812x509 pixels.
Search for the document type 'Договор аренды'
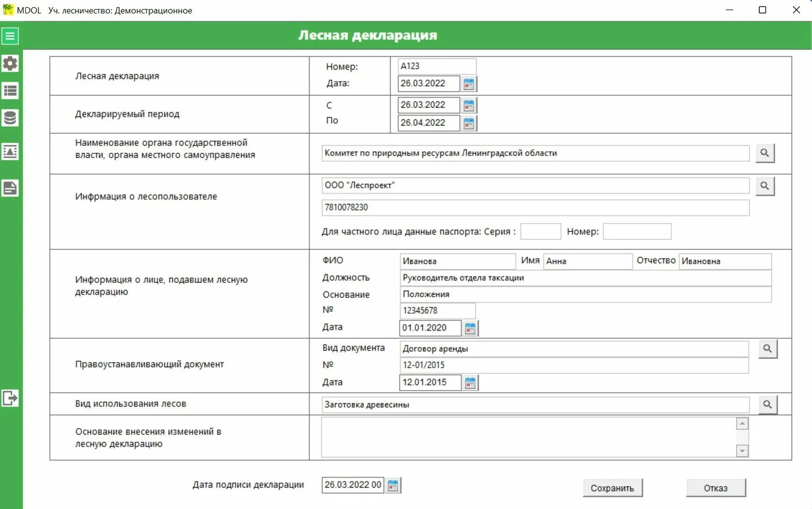pos(768,349)
